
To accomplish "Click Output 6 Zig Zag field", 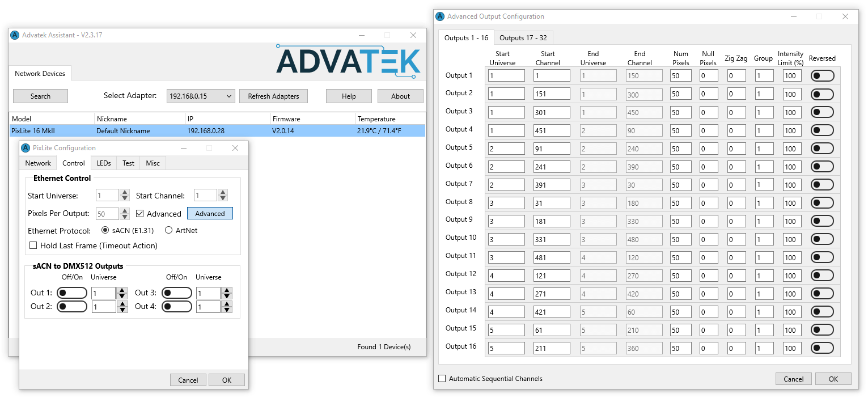I will [x=737, y=167].
